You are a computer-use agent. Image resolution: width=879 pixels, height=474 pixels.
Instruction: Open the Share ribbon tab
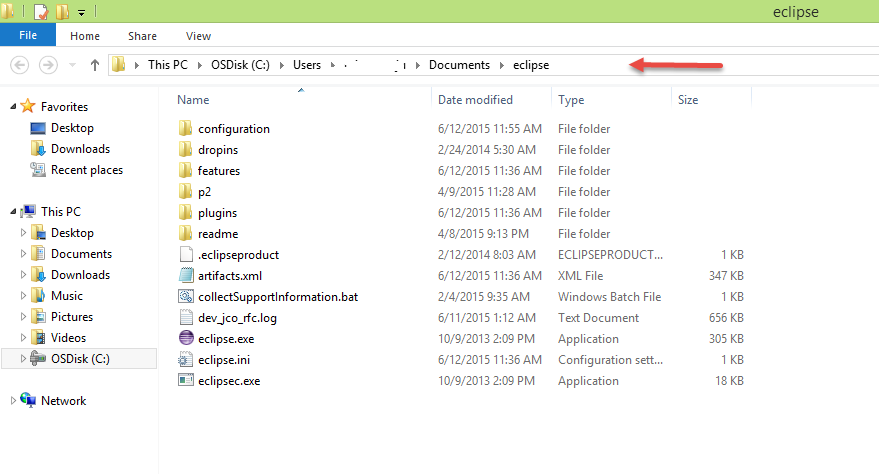(142, 36)
